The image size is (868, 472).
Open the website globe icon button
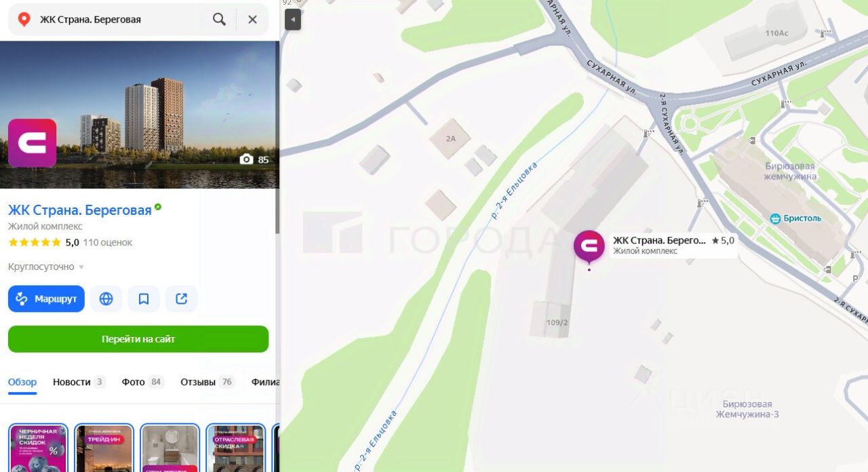[x=106, y=299]
